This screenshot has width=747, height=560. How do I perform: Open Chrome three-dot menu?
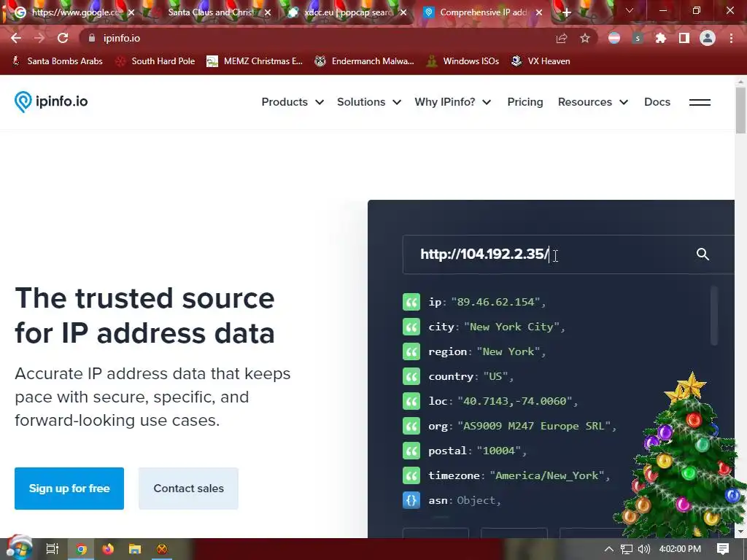tap(731, 38)
